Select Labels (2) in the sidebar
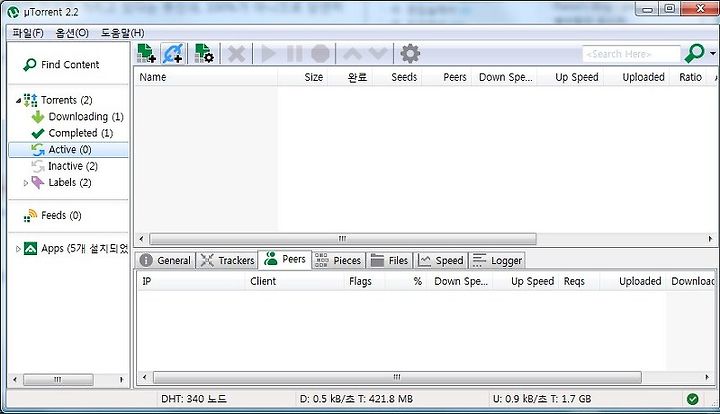 [62, 183]
